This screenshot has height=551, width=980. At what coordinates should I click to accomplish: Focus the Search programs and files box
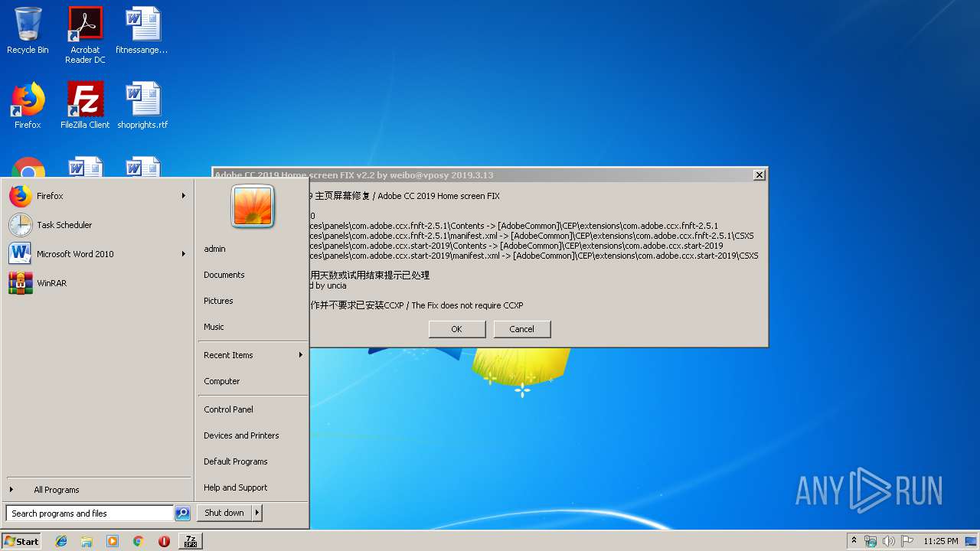click(x=90, y=514)
